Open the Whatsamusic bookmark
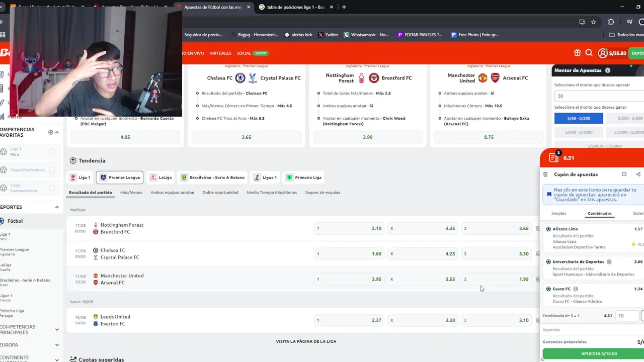Screen dimensions: 644x362 coord(366,35)
